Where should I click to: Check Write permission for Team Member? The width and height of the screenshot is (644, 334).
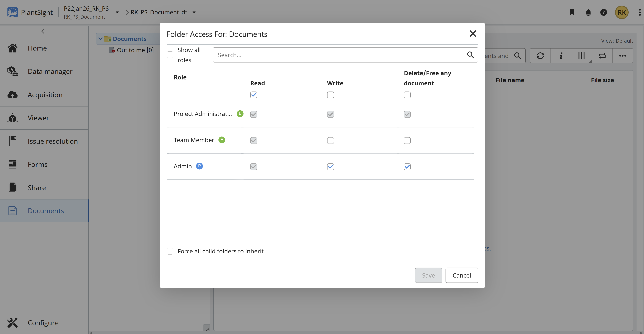[330, 140]
